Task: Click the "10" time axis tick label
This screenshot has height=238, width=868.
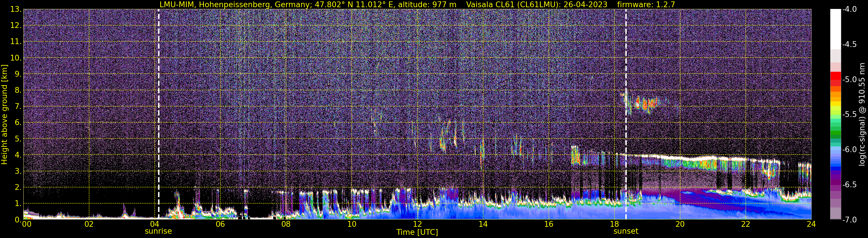Action: click(x=352, y=224)
